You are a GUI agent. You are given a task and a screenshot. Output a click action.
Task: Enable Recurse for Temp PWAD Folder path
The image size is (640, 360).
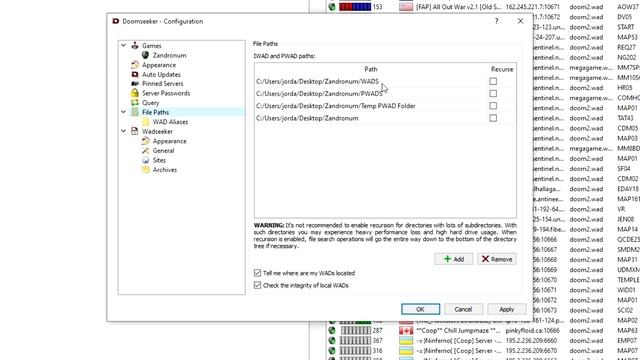tap(493, 106)
